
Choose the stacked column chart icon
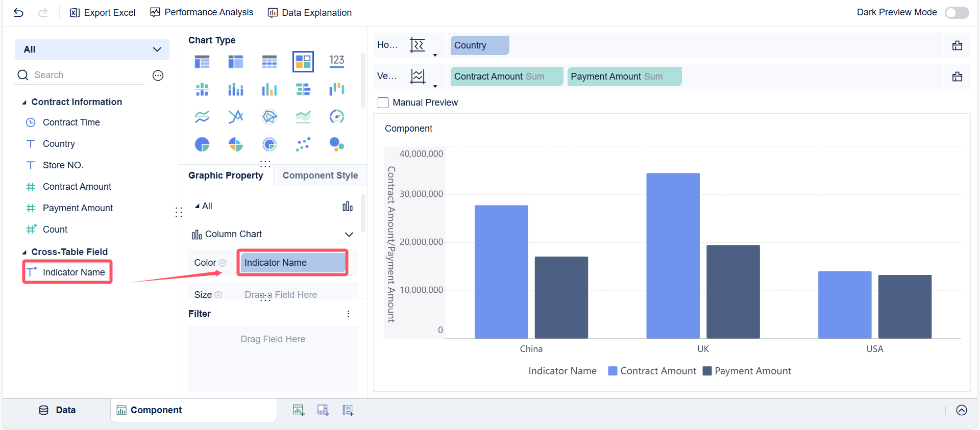tap(236, 89)
